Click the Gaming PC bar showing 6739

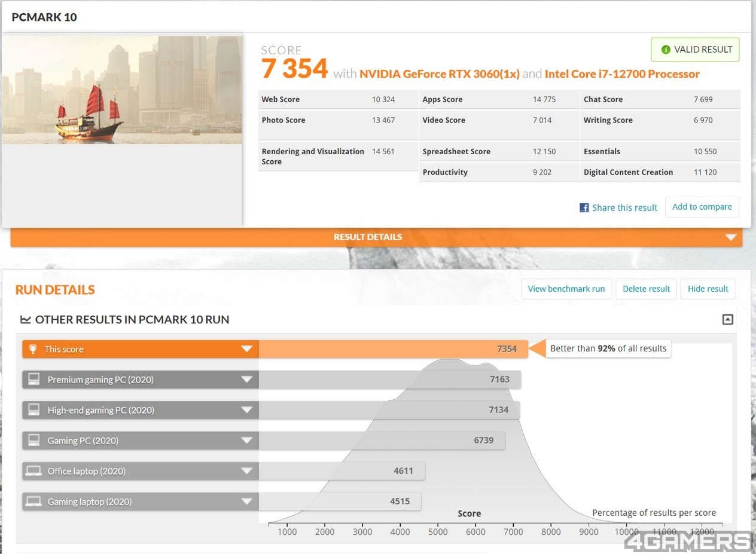point(382,440)
